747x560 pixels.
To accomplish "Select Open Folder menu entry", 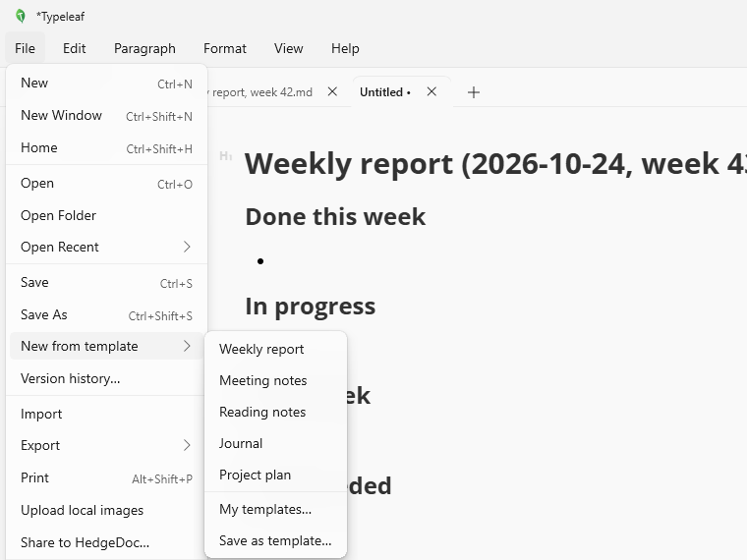I will [x=107, y=215].
